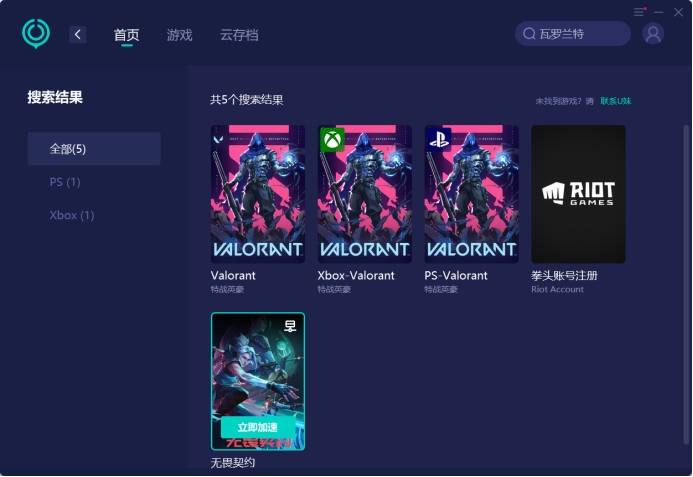Click the results vertical scrollbar

pyautogui.click(x=686, y=283)
